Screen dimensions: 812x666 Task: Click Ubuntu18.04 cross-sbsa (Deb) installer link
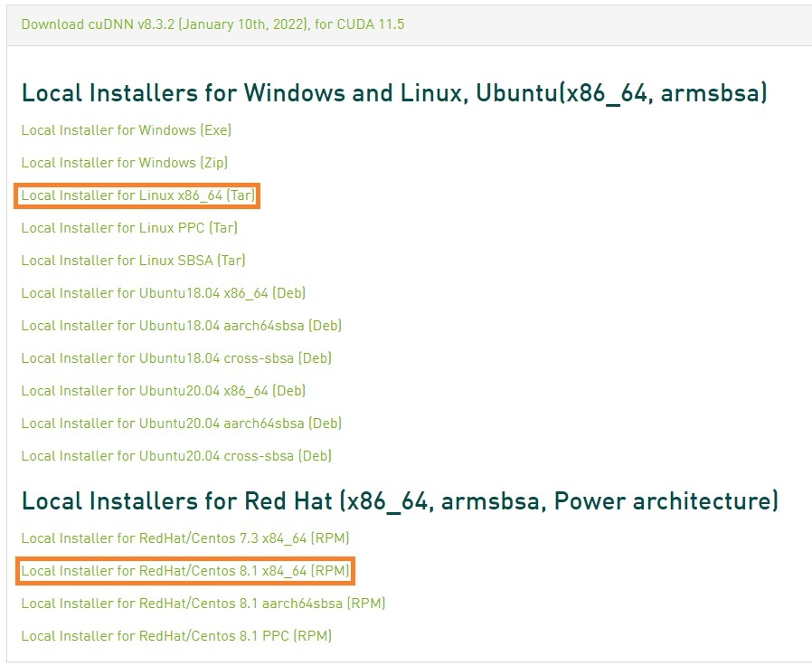click(x=176, y=358)
